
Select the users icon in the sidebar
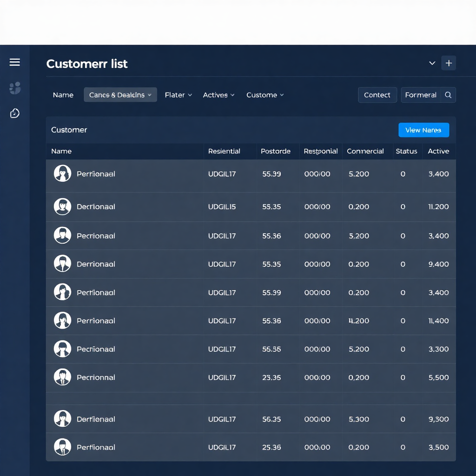point(14,88)
